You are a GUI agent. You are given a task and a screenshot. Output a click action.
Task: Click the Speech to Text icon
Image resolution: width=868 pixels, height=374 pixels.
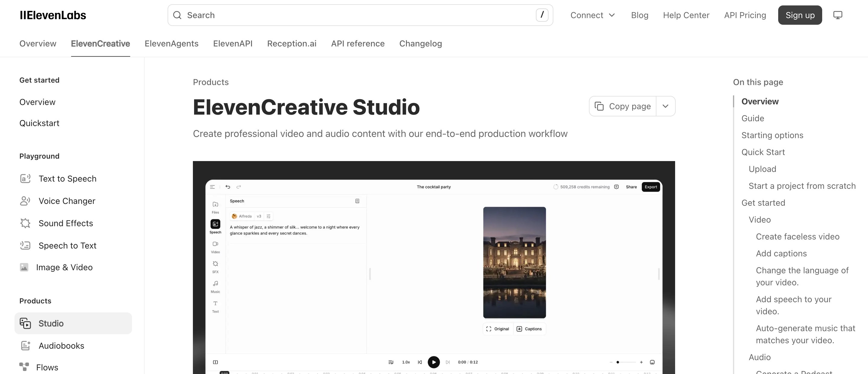[25, 245]
